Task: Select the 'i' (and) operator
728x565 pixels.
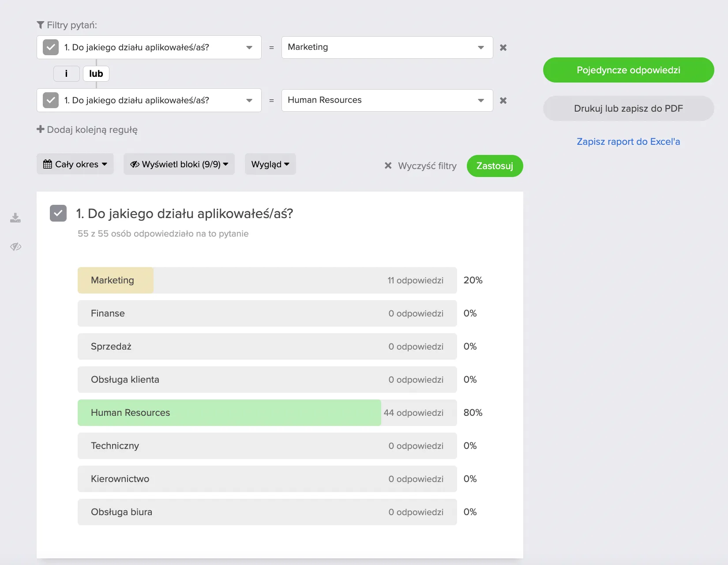Action: [67, 74]
